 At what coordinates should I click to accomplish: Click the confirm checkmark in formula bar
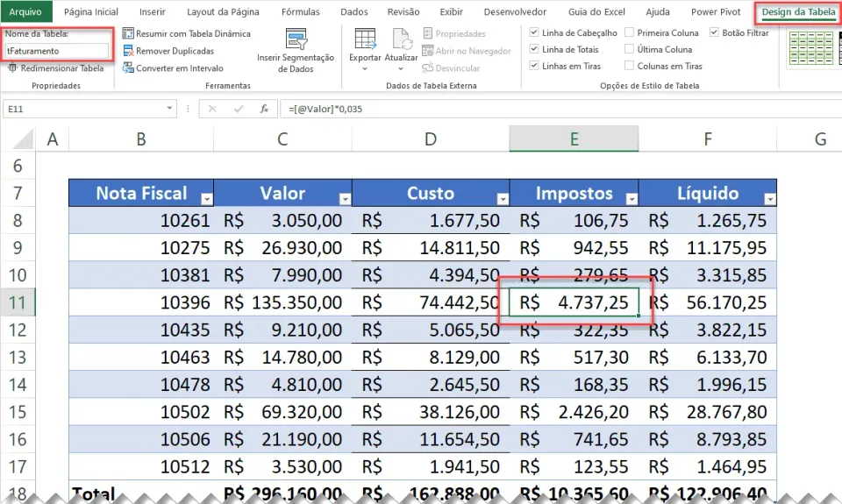pos(239,109)
